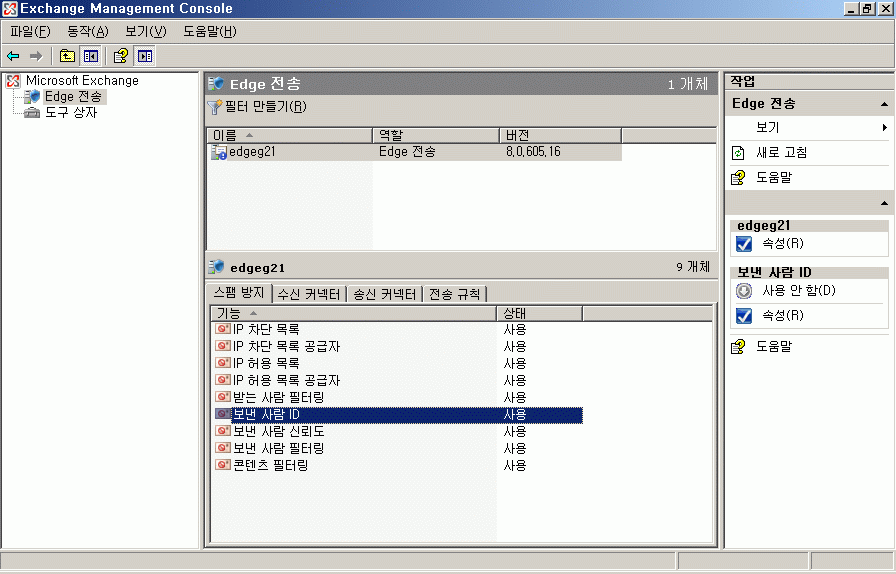Select the IP 차단 목록 row text
The height and width of the screenshot is (574, 896).
coord(266,329)
